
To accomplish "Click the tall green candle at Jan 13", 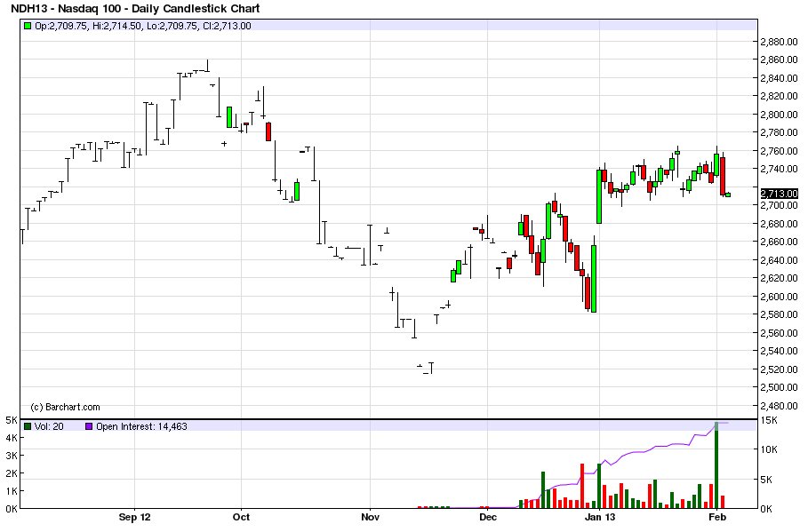I will tap(599, 196).
